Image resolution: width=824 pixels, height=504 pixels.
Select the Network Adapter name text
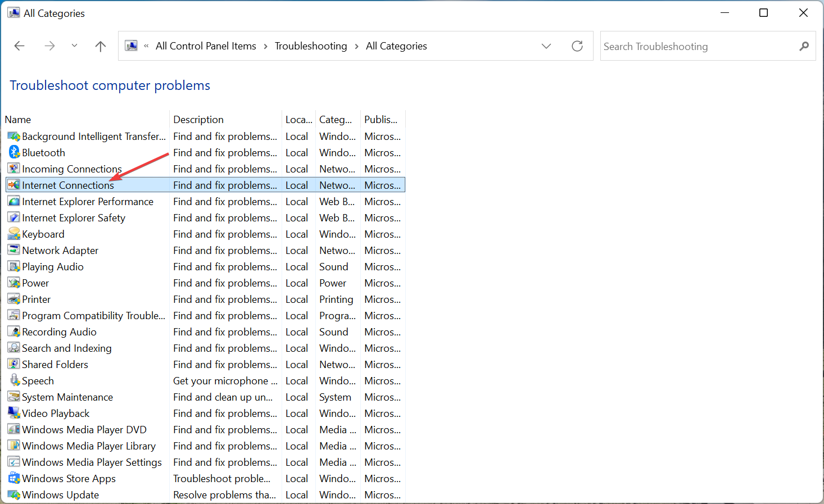[60, 251]
